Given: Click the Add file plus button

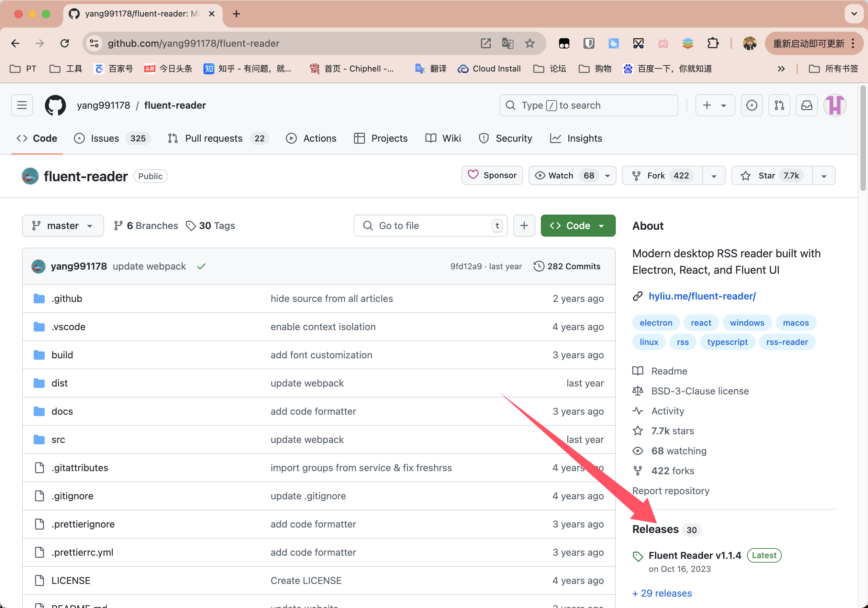Looking at the screenshot, I should 524,226.
